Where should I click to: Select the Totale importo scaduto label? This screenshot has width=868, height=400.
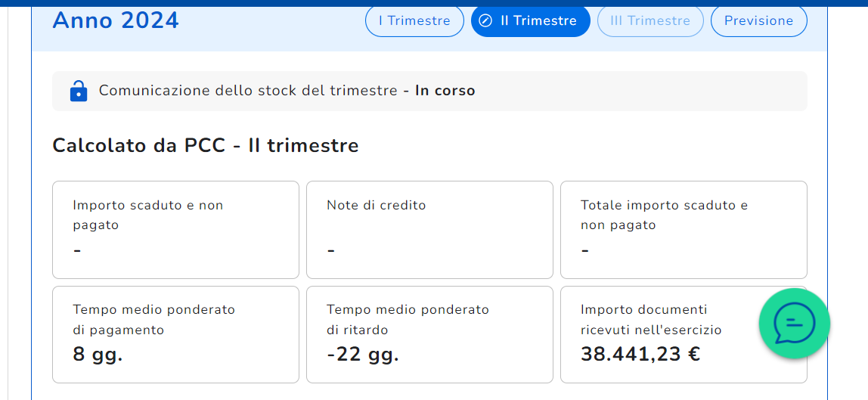pyautogui.click(x=664, y=215)
